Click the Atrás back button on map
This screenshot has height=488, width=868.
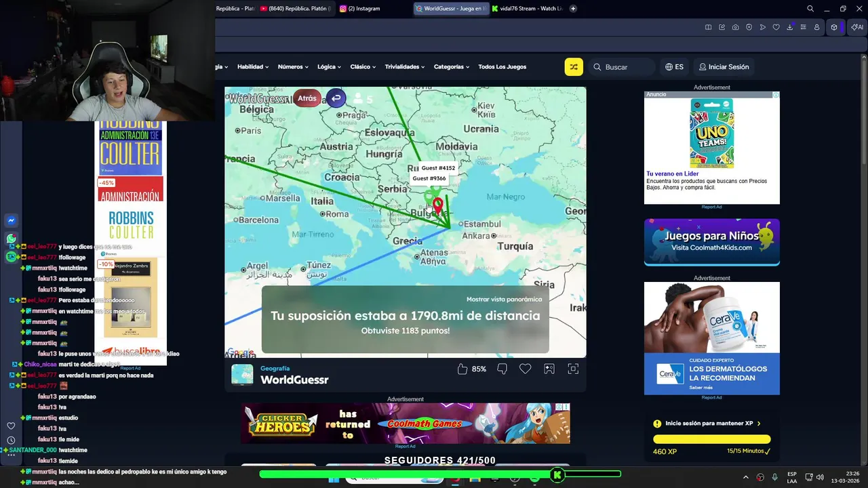tap(307, 98)
